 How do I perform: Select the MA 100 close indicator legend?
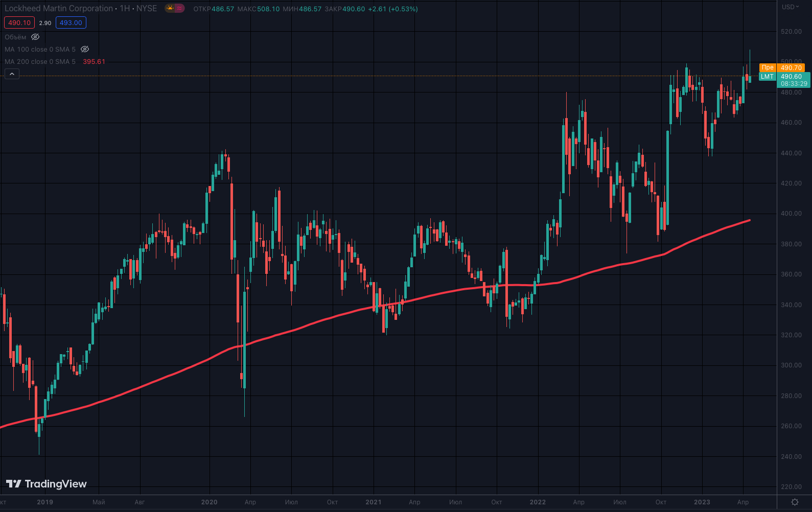coord(40,49)
